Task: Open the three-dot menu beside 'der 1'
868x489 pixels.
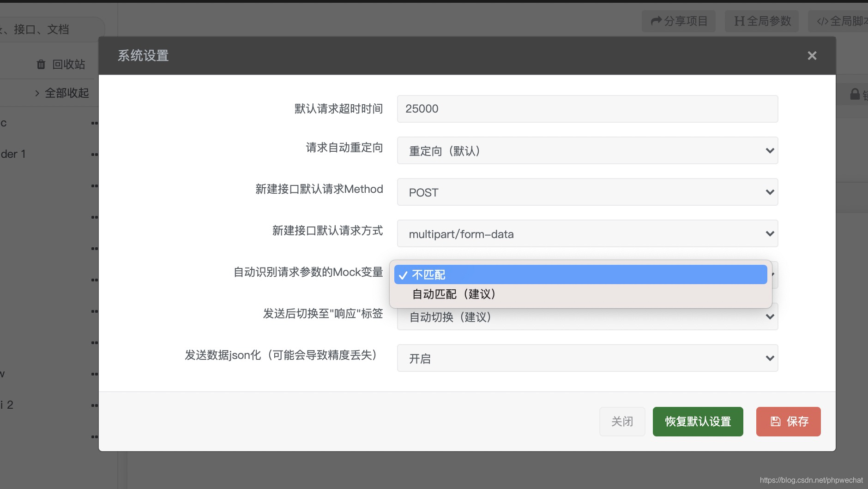Action: (x=95, y=154)
